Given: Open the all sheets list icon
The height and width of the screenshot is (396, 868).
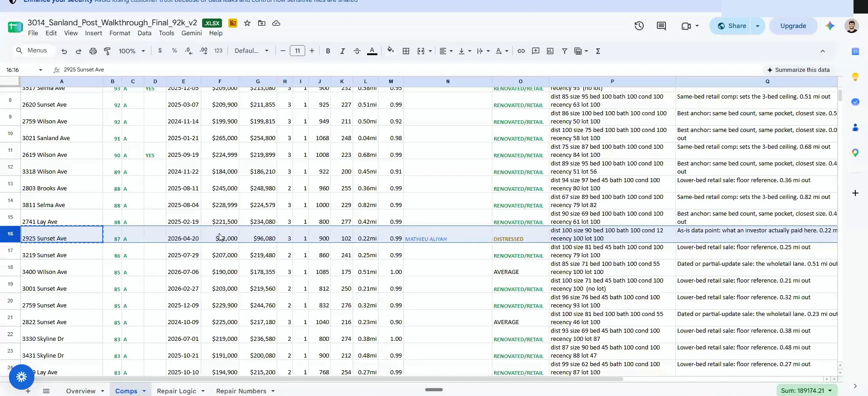Looking at the screenshot, I should (46, 391).
